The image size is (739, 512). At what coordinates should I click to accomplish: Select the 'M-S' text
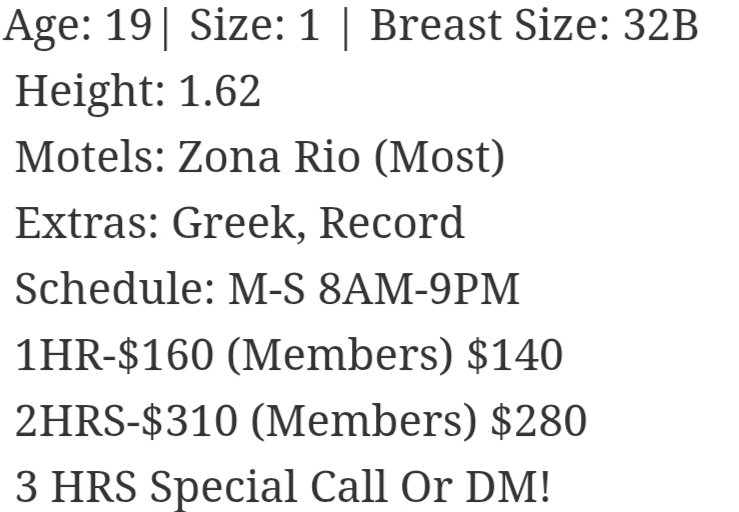[x=266, y=289]
